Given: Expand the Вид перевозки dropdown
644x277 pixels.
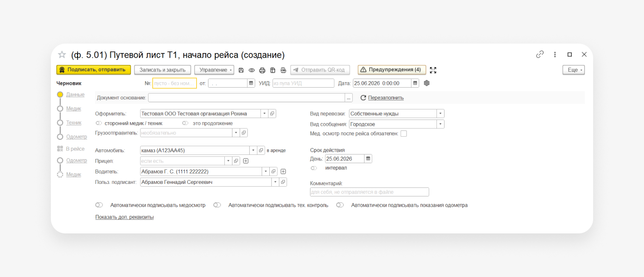Looking at the screenshot, I should [440, 114].
